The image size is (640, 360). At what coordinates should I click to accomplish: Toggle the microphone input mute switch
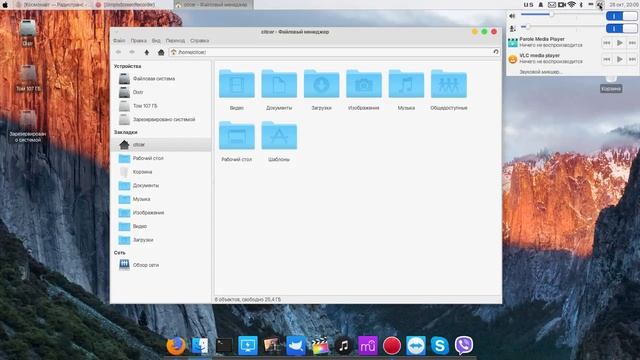coord(621,28)
